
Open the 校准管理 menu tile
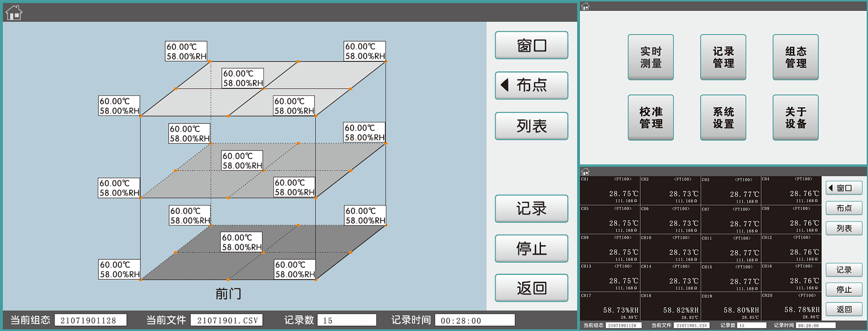click(651, 118)
